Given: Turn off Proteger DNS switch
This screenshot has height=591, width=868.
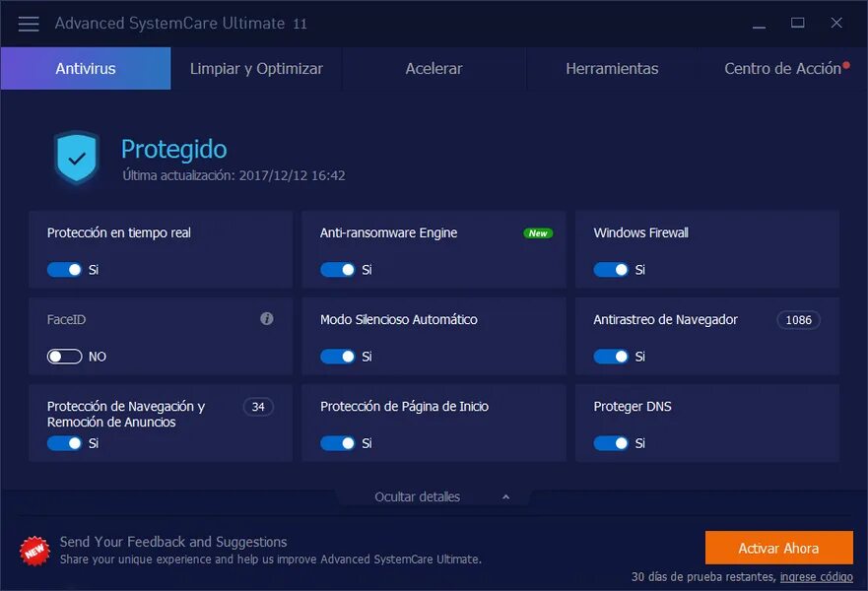Looking at the screenshot, I should click(x=611, y=443).
